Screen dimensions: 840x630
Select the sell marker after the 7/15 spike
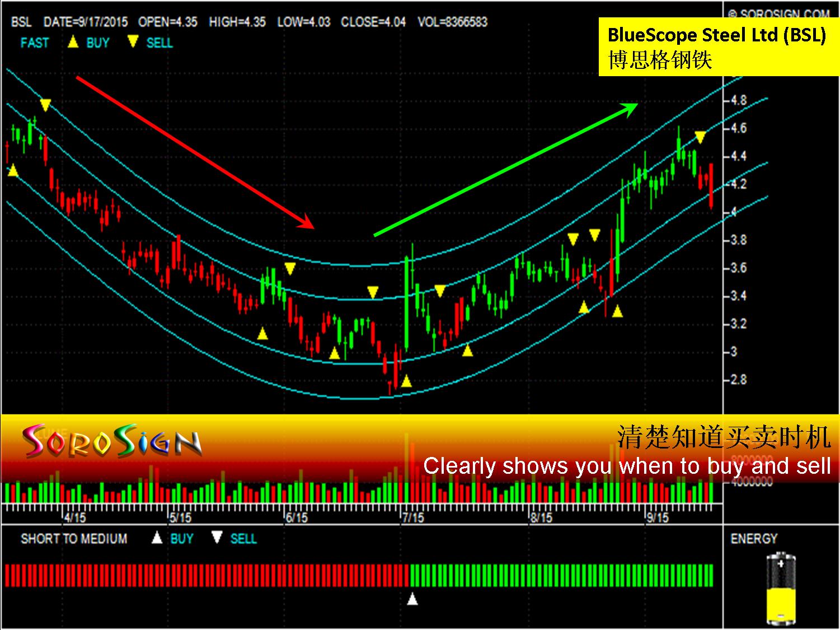pyautogui.click(x=440, y=291)
